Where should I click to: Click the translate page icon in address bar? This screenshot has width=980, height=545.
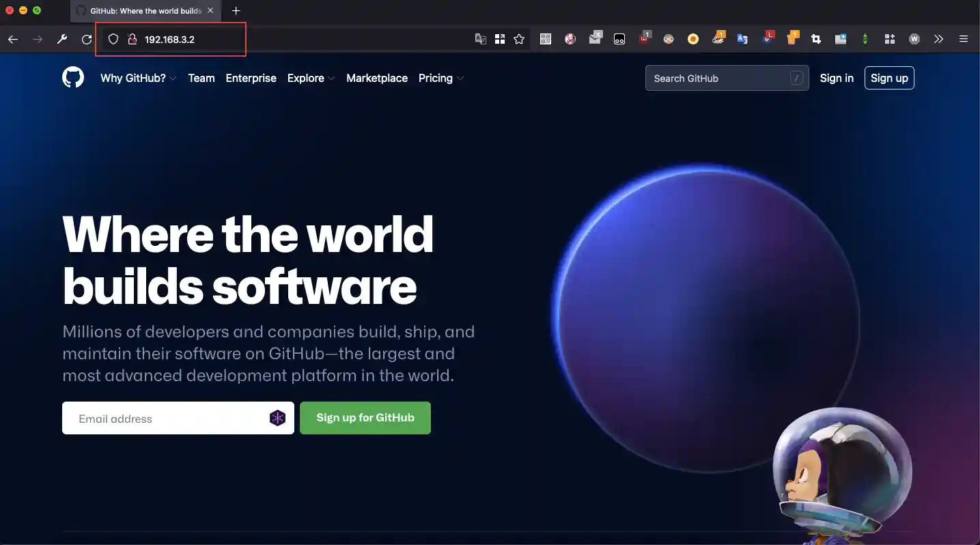click(x=481, y=40)
